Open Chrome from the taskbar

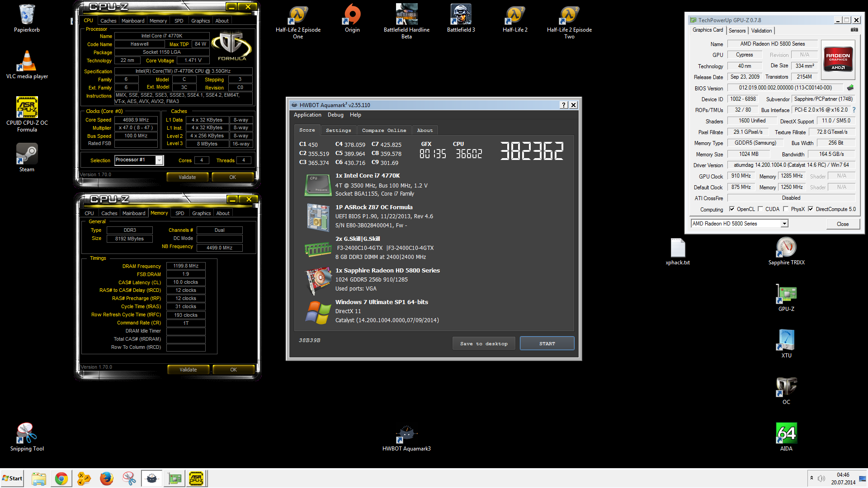tap(61, 479)
